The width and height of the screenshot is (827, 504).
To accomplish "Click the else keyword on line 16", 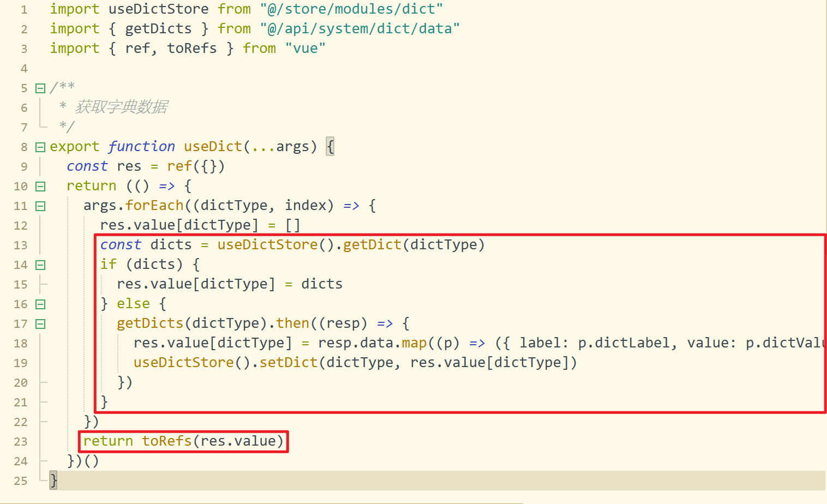I will pos(133,304).
